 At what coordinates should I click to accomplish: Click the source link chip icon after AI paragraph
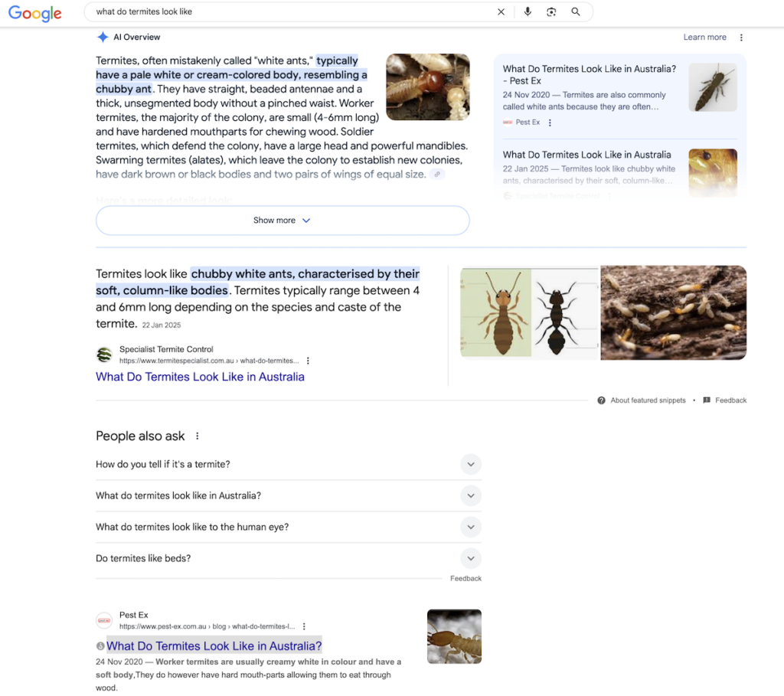(x=437, y=175)
